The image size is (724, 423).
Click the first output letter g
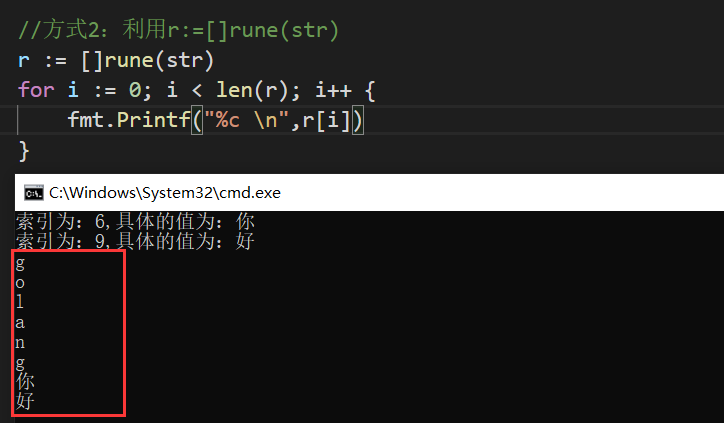[20, 264]
